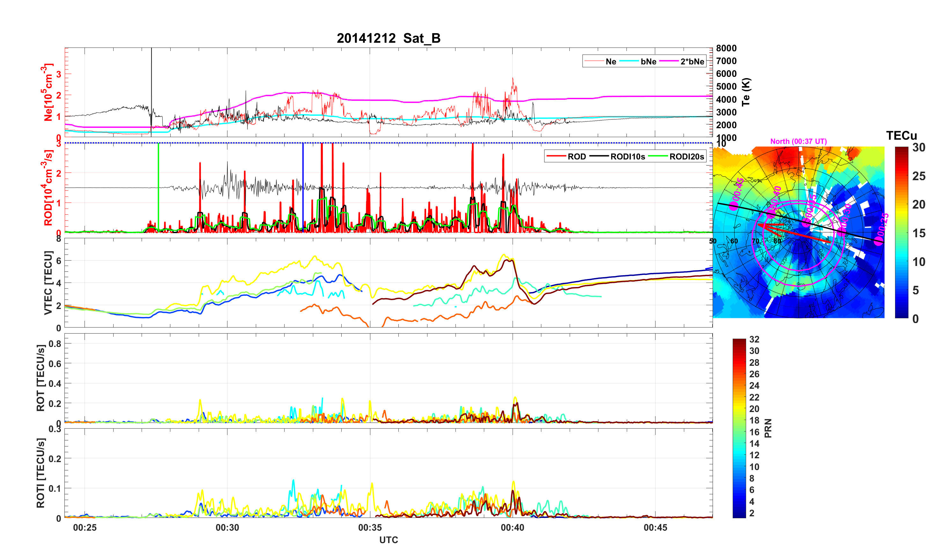Click the 00:40 tick label on UTC axis
Image resolution: width=926 pixels, height=560 pixels.
(512, 527)
